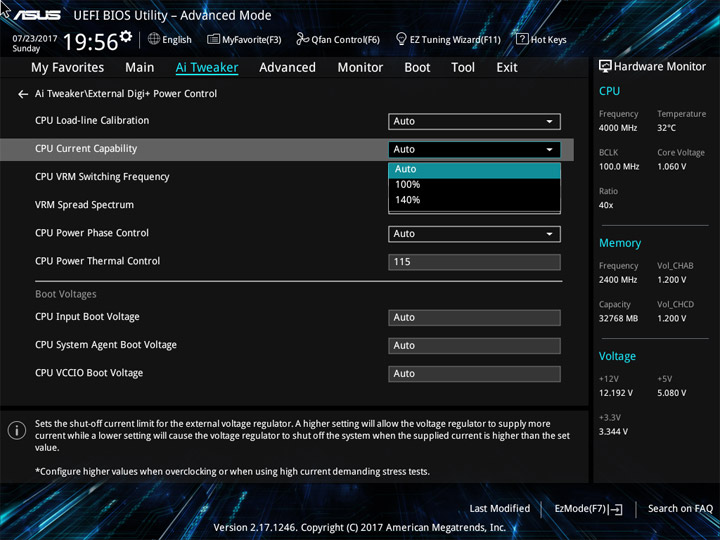Collapse CPU Current Capability dropdown
This screenshot has height=540, width=720.
point(474,150)
